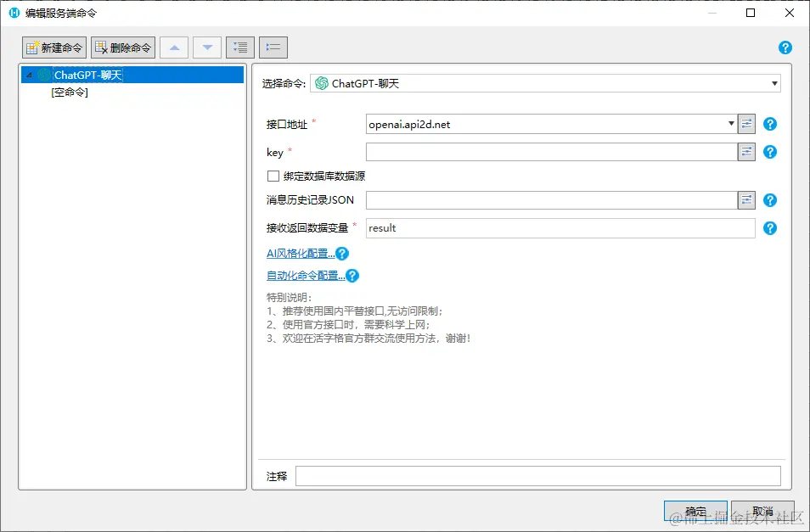This screenshot has width=810, height=532.
Task: Click the indent command toolbar icon
Action: tap(240, 48)
